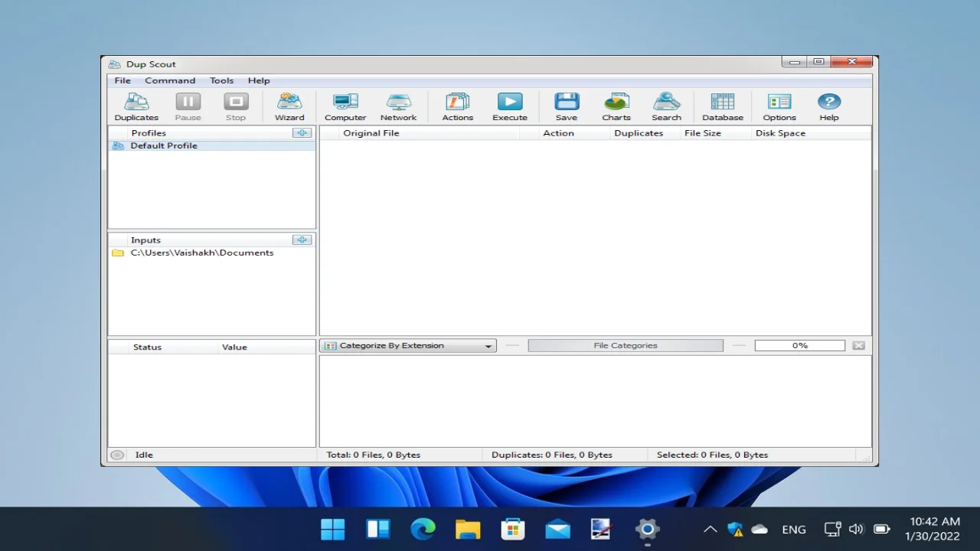The width and height of the screenshot is (980, 551).
Task: Show hidden system tray icons
Action: (710, 530)
